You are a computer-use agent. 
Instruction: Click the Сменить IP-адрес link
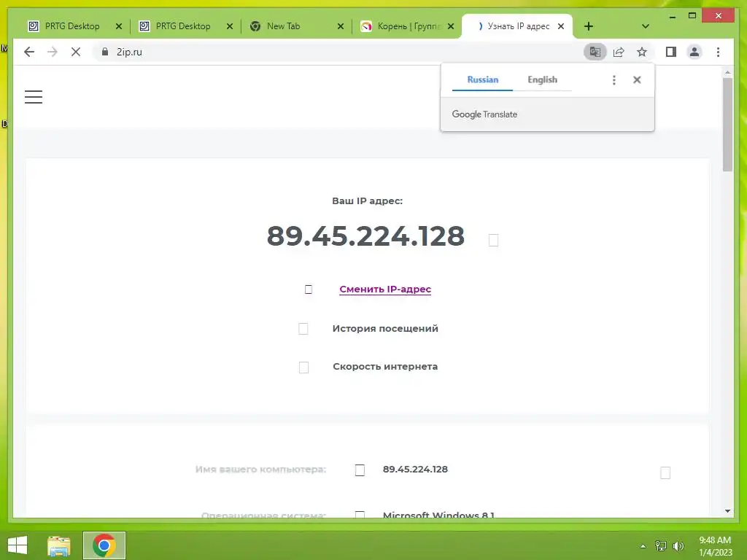coord(385,289)
